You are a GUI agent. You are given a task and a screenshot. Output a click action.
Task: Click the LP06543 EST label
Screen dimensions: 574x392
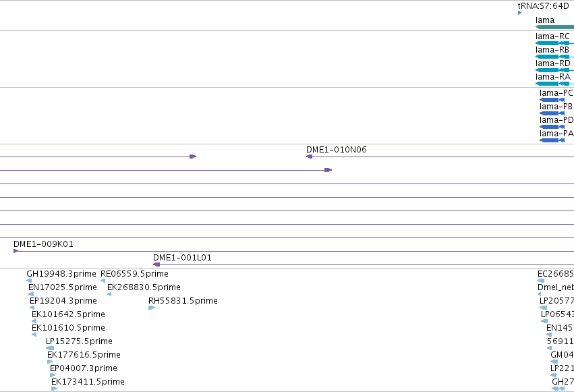coord(558,314)
